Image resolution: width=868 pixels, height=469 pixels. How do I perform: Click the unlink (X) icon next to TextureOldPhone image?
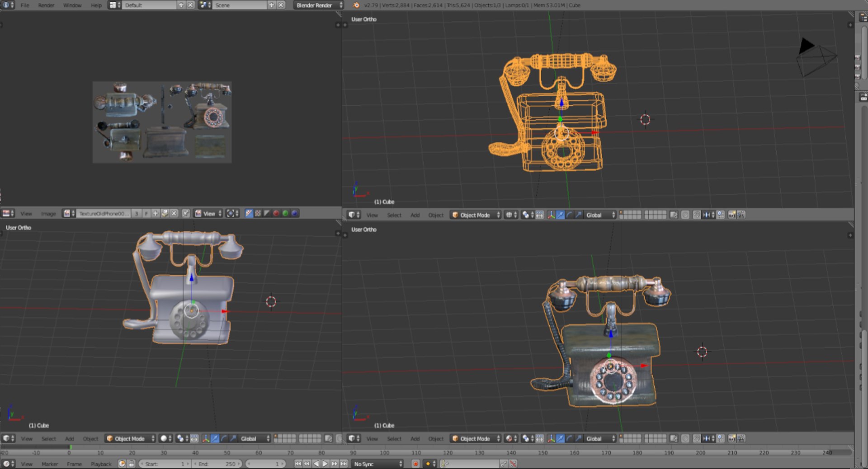tap(174, 213)
